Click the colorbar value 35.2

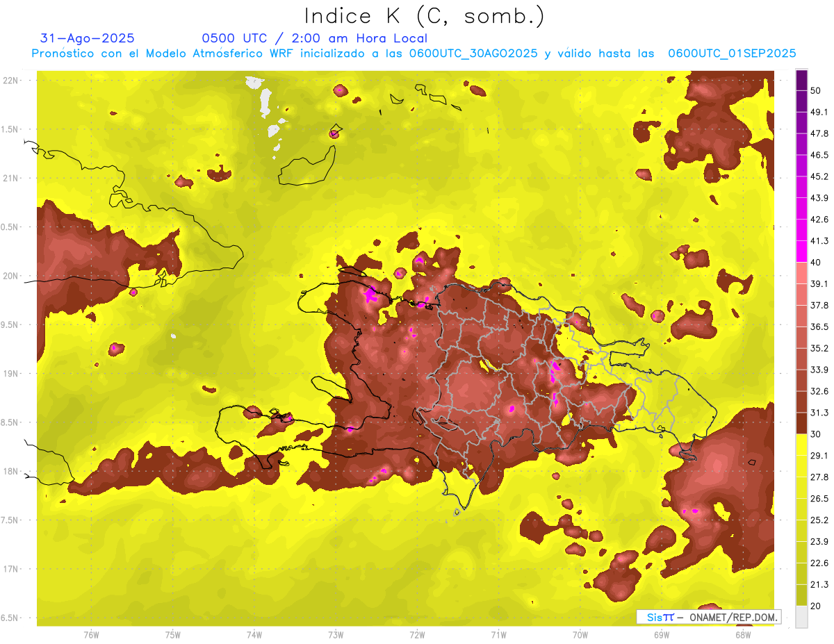tap(819, 348)
